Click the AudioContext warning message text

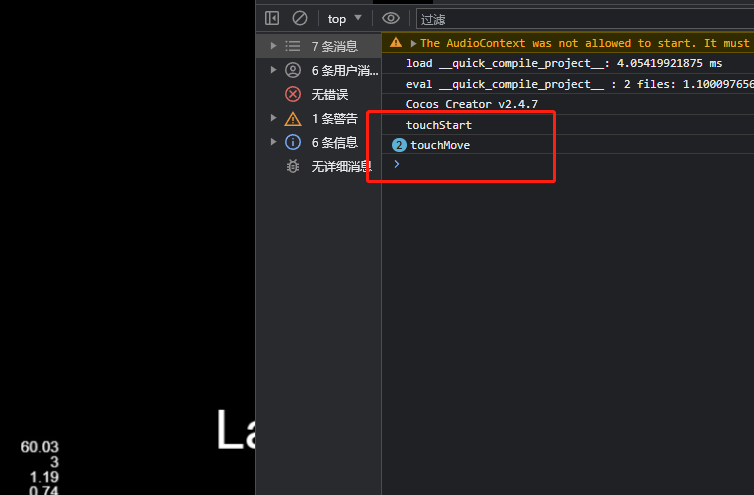tap(585, 43)
